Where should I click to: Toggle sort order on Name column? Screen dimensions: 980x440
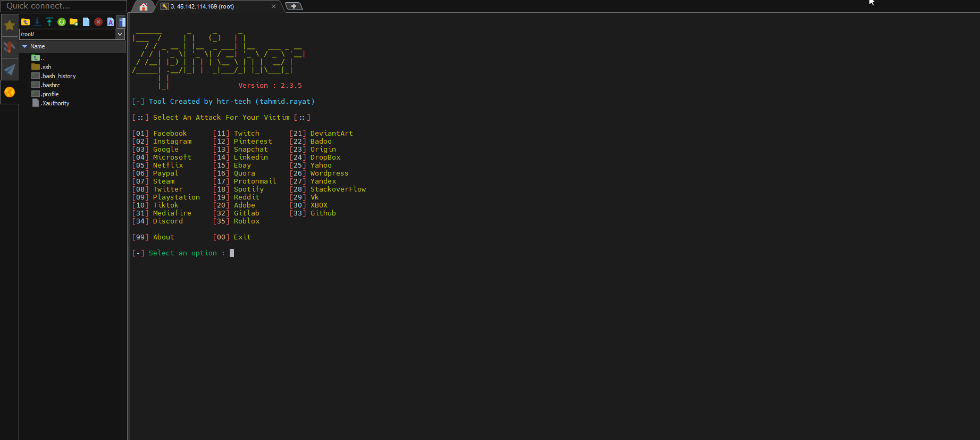38,46
